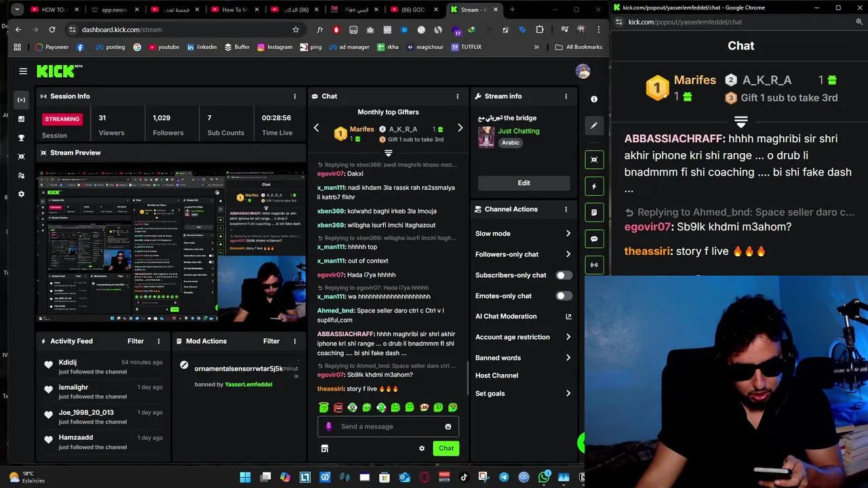Switch to the How To M browser tab
The width and height of the screenshot is (868, 488).
[235, 9]
